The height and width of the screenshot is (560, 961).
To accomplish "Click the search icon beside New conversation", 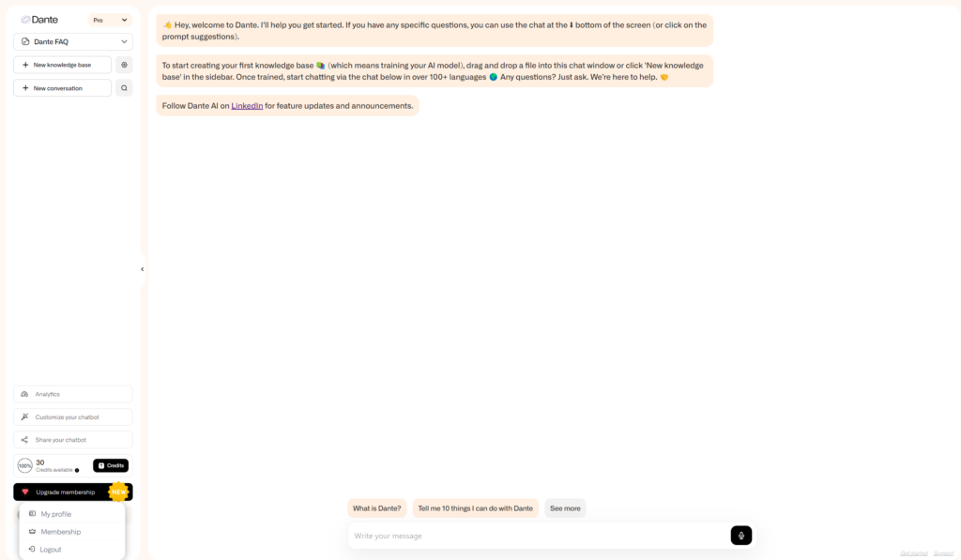I will coord(124,87).
